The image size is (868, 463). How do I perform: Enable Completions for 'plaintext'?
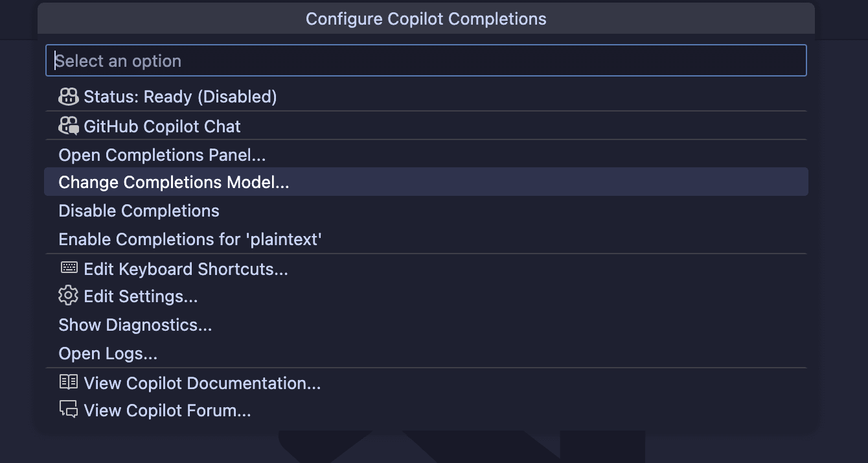pos(426,239)
